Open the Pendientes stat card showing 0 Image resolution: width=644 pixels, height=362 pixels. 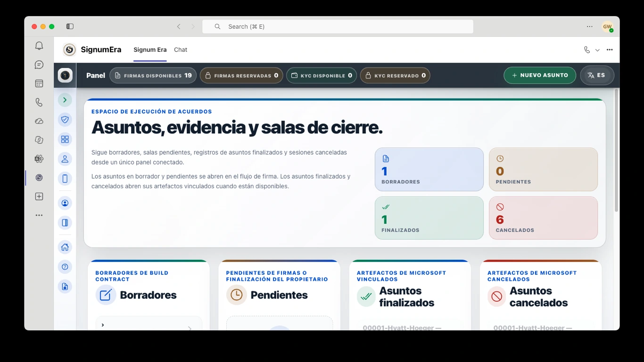tap(543, 170)
